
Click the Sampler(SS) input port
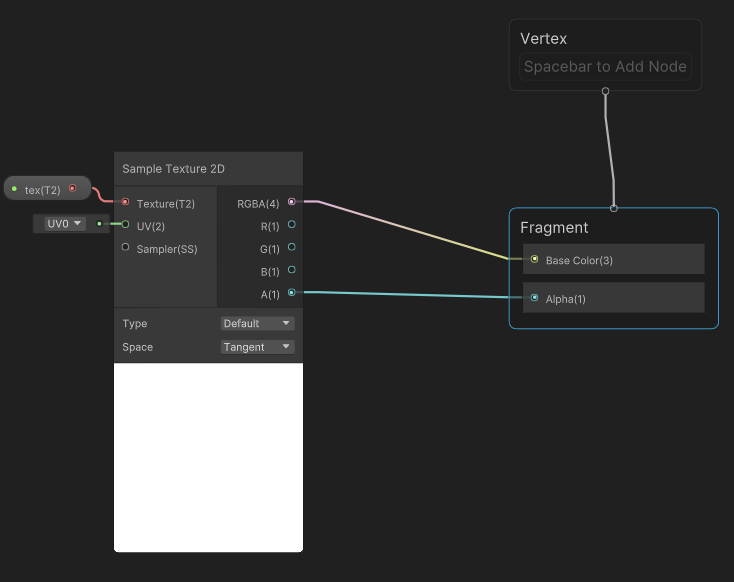[x=125, y=247]
